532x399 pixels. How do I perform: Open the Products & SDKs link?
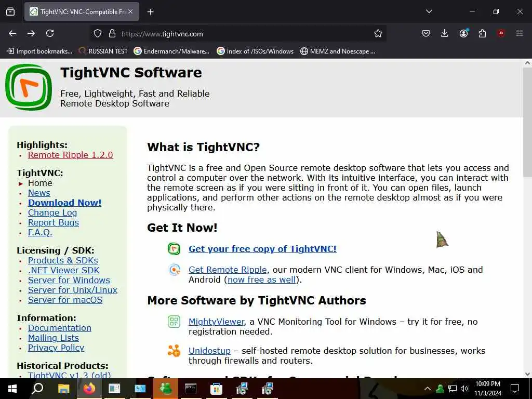[x=63, y=261]
